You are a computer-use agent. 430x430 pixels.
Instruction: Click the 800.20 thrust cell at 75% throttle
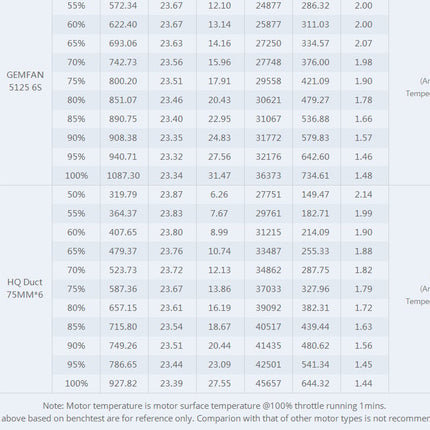[x=123, y=81]
